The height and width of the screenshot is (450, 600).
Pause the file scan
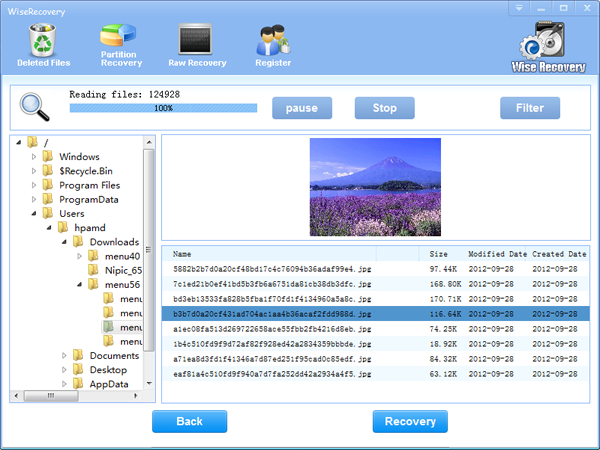click(302, 108)
